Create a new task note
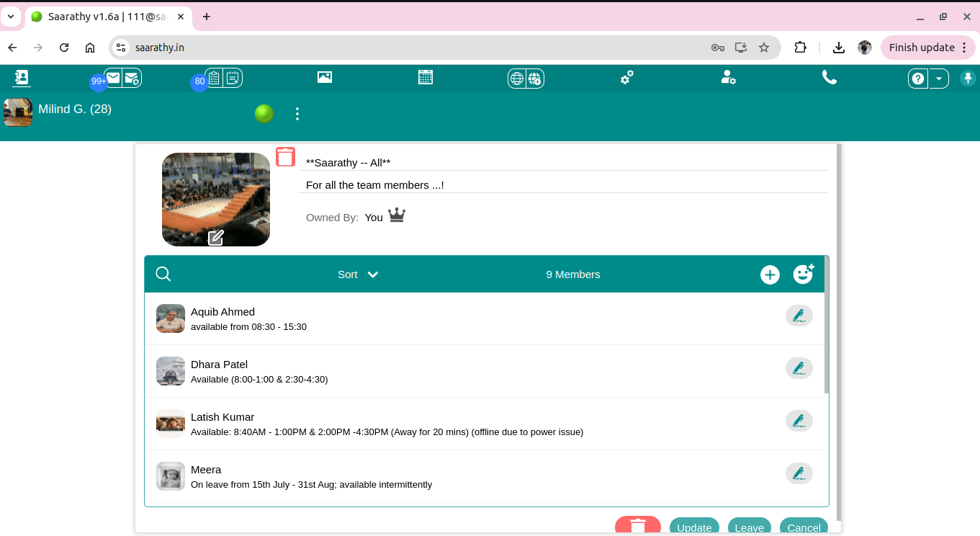The width and height of the screenshot is (980, 536). pyautogui.click(x=233, y=77)
